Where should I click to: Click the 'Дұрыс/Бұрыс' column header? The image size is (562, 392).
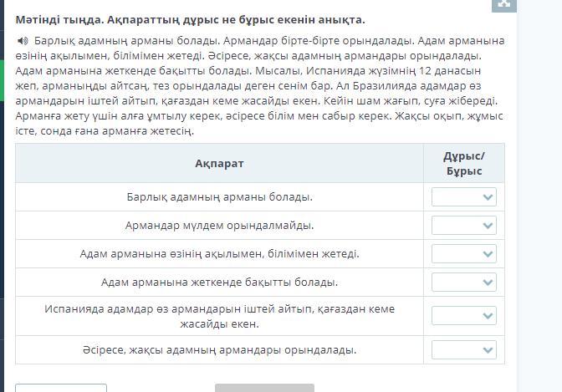(x=464, y=164)
